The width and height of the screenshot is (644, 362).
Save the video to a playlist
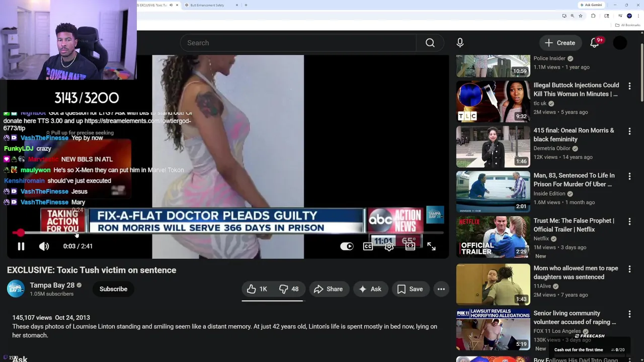click(x=410, y=289)
